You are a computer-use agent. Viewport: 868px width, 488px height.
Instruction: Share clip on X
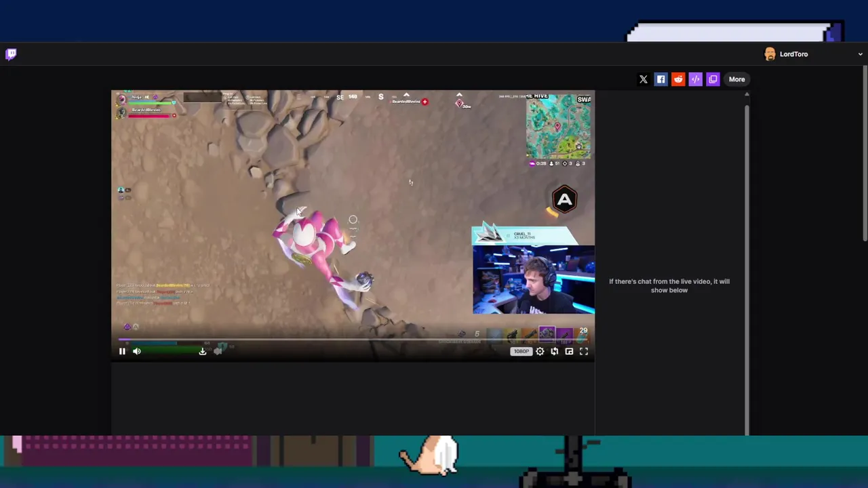point(644,79)
